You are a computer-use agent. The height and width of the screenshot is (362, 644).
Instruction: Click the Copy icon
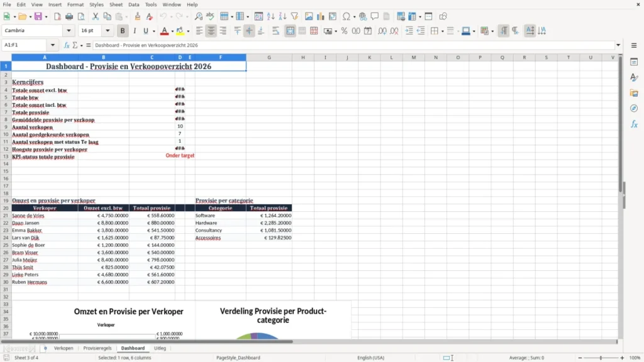[x=107, y=16]
